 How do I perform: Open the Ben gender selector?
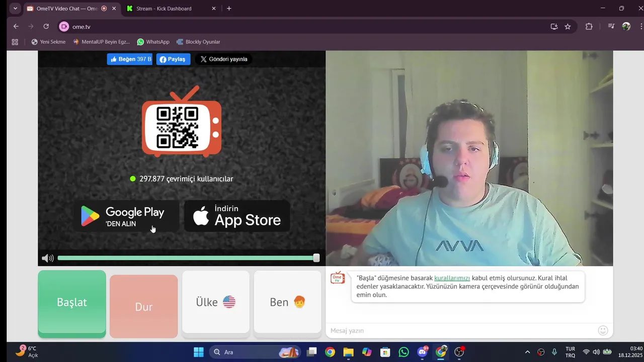[287, 302]
